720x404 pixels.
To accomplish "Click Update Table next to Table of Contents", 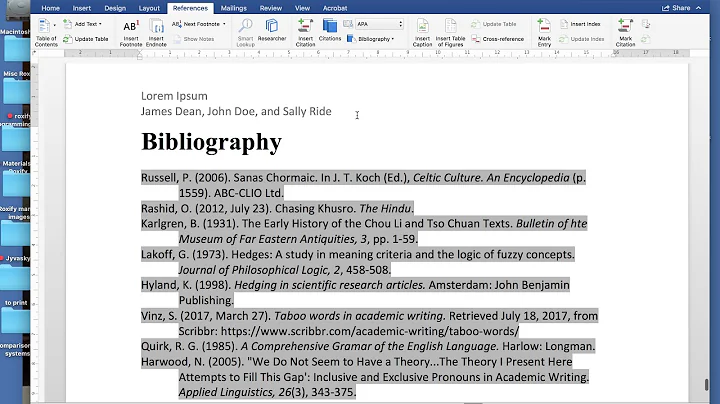I will pos(86,39).
